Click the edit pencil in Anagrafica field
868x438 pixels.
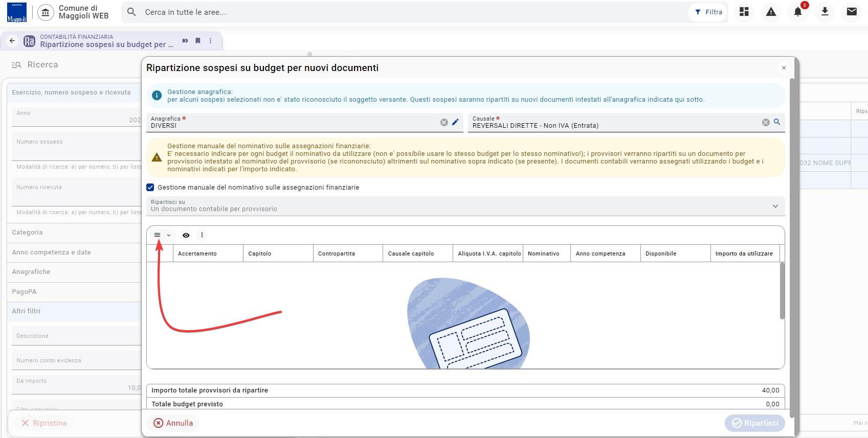coord(455,122)
